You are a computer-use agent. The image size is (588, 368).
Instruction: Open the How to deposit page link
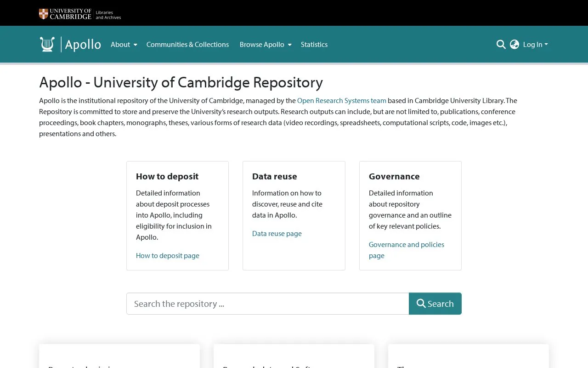[x=168, y=255]
